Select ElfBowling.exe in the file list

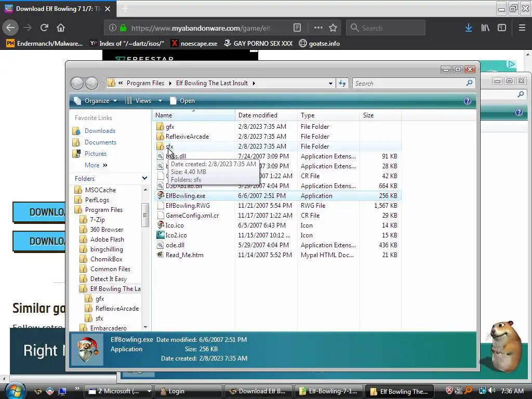[x=185, y=196]
